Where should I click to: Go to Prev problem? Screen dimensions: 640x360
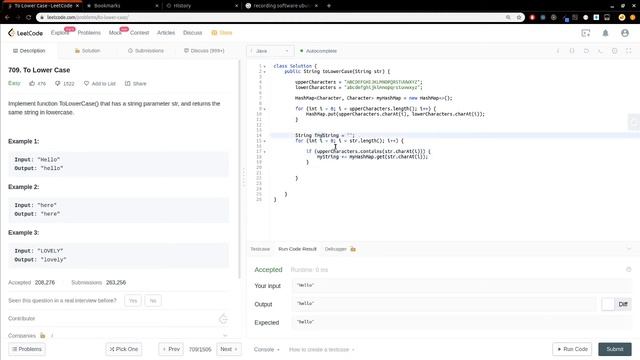point(171,349)
